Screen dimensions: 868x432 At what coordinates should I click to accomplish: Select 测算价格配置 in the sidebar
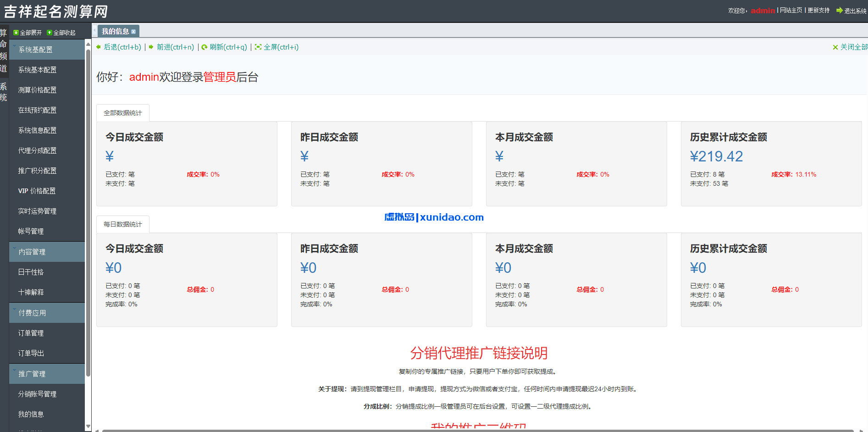pos(37,90)
